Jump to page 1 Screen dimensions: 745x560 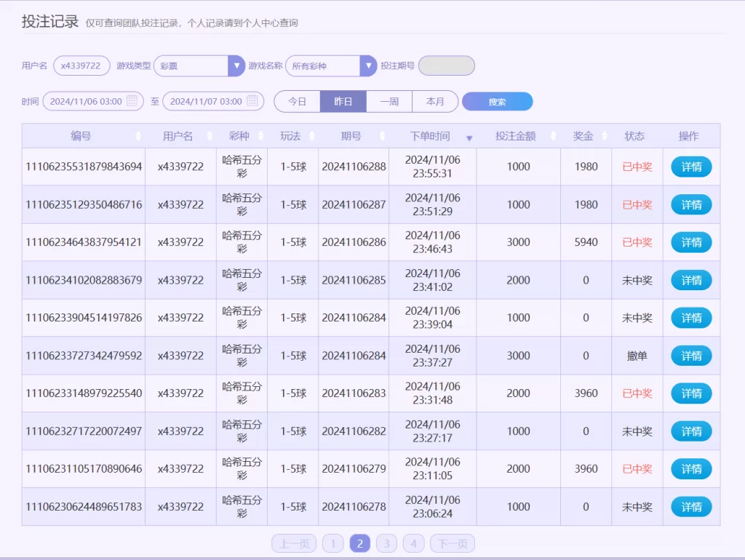(333, 543)
